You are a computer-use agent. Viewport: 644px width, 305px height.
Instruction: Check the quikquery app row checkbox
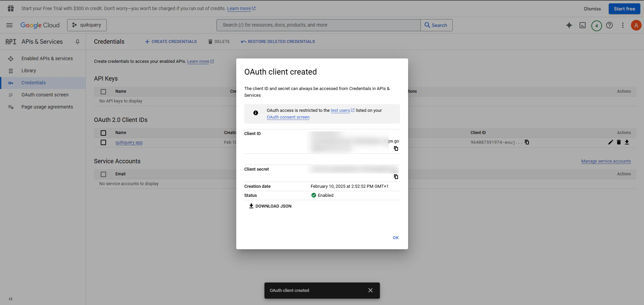pyautogui.click(x=103, y=142)
